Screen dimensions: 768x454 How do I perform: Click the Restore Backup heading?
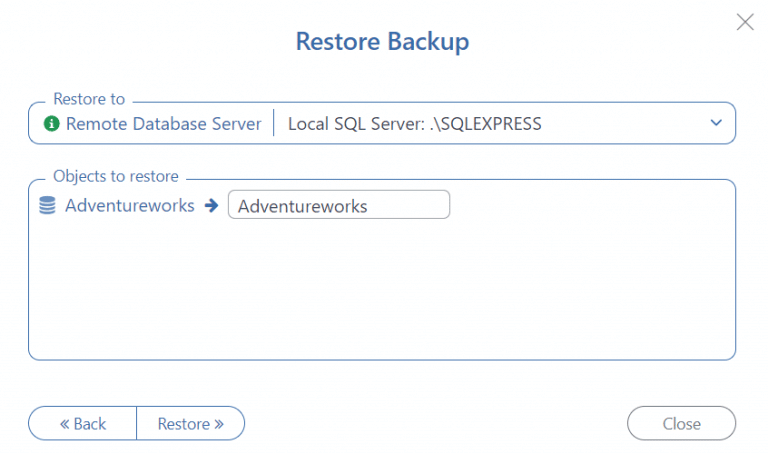382,42
